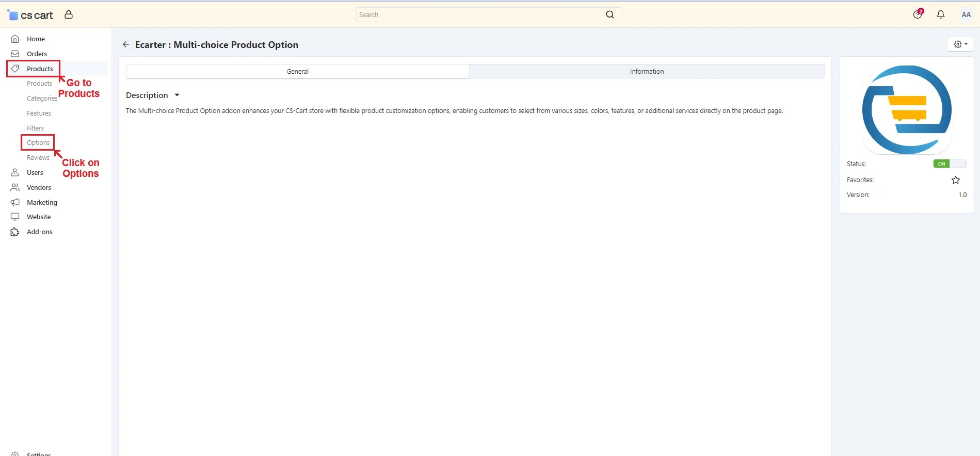This screenshot has width=980, height=456.
Task: Click the lock icon beside the logo
Action: [x=69, y=14]
